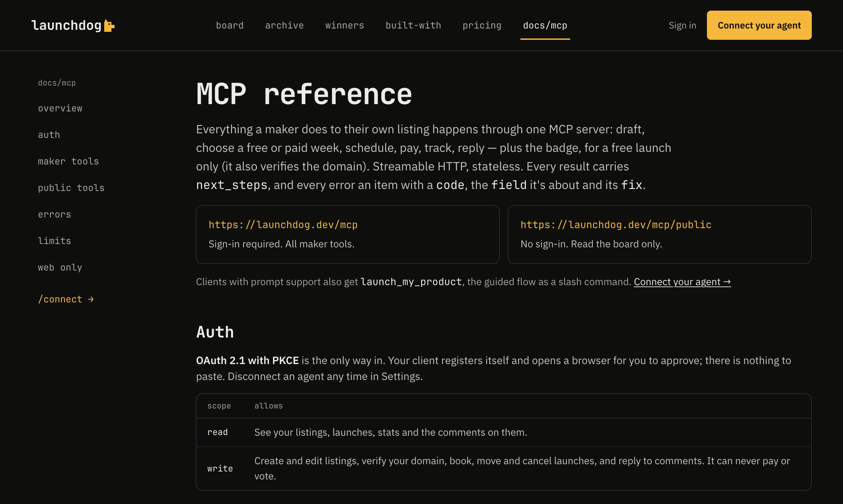
Task: Go to errors section in sidebar
Action: (54, 214)
